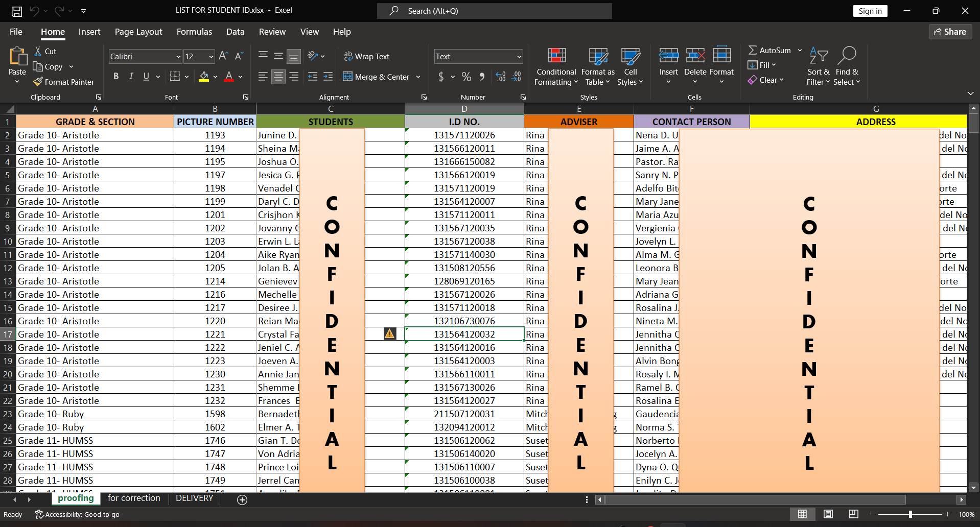This screenshot has width=980, height=527.
Task: Toggle Bold formatting
Action: 116,77
